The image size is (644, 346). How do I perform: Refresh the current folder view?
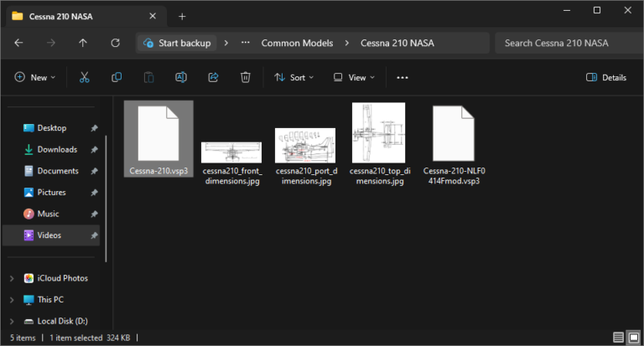click(x=115, y=43)
